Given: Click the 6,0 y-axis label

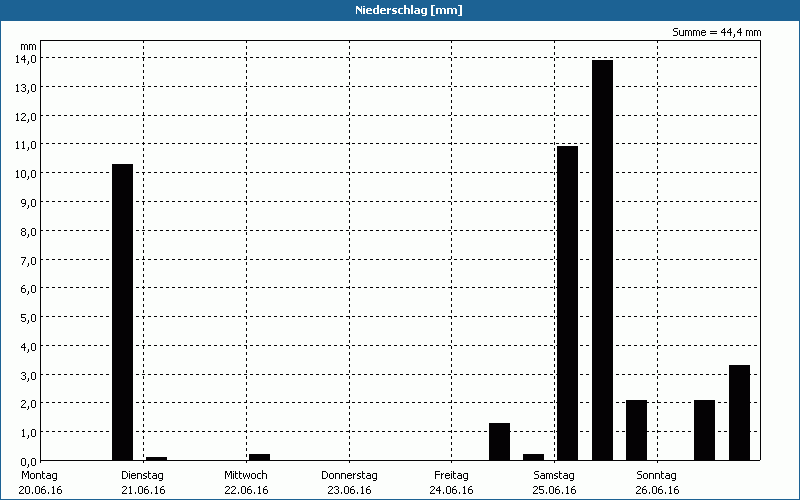Looking at the screenshot, I should pyautogui.click(x=29, y=289).
